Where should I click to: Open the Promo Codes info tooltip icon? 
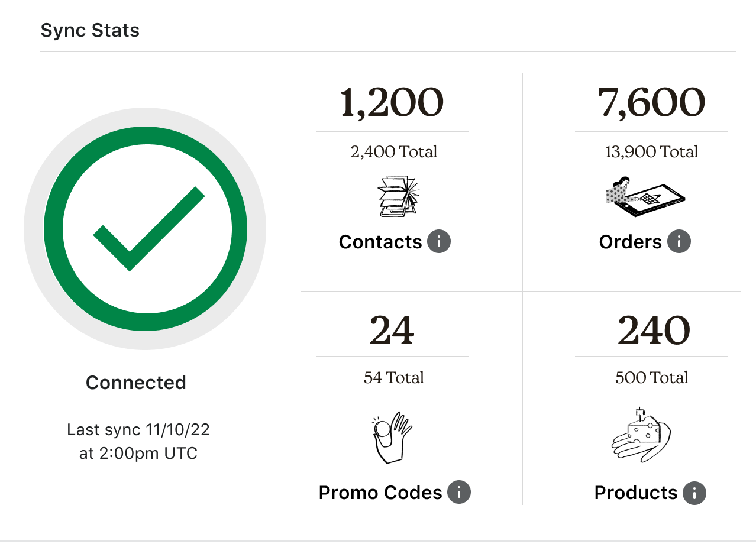458,493
